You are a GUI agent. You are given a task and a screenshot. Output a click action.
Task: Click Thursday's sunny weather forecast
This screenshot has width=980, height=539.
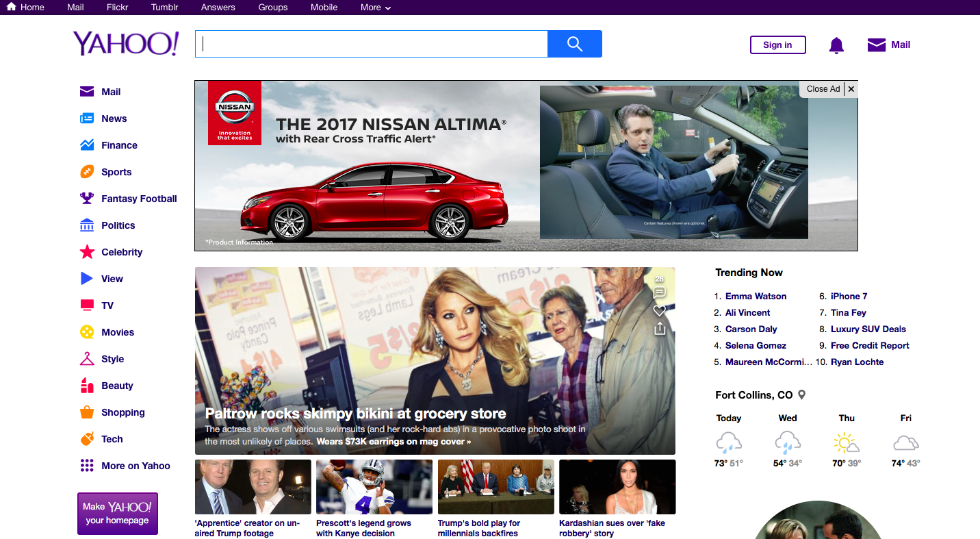847,440
